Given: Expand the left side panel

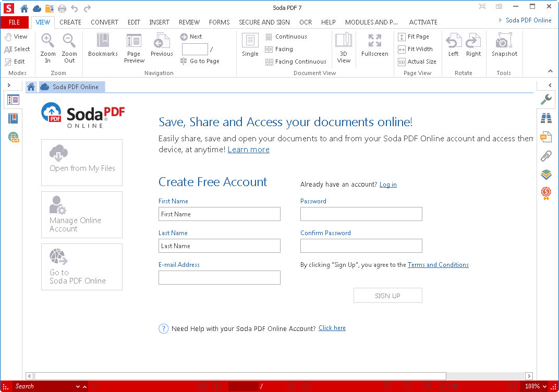Looking at the screenshot, I should pos(9,85).
